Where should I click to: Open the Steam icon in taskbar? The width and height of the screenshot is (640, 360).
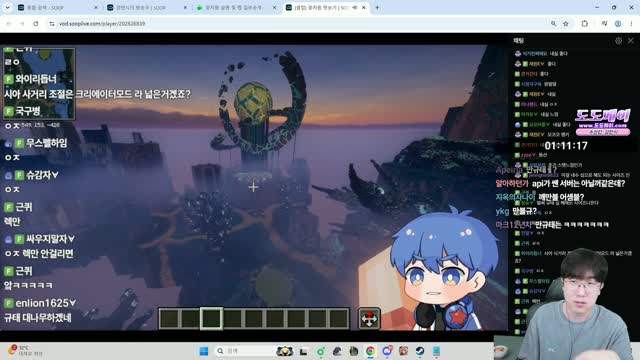[x=420, y=351]
